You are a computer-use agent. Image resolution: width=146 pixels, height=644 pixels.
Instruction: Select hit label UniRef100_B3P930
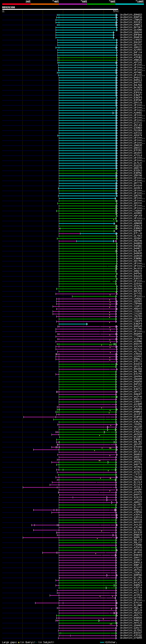click(x=131, y=93)
